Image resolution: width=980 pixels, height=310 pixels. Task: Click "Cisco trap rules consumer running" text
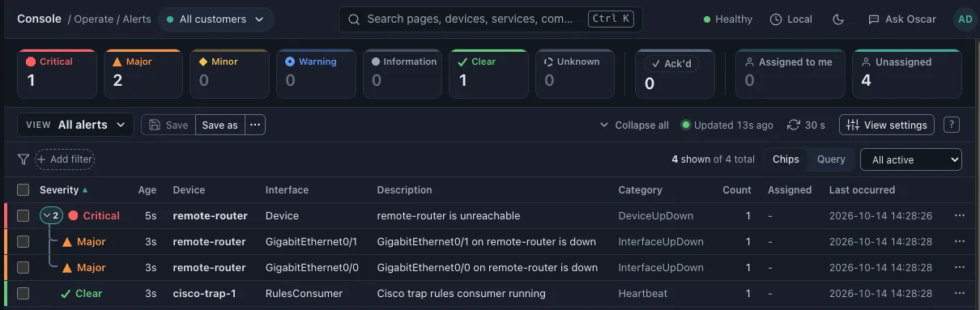point(461,293)
